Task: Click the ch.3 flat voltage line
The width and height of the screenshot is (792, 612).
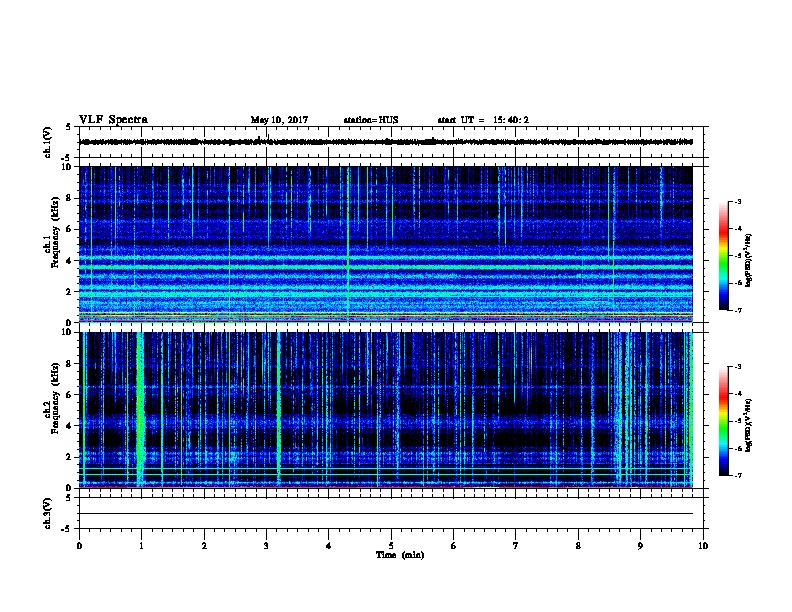Action: pos(386,514)
